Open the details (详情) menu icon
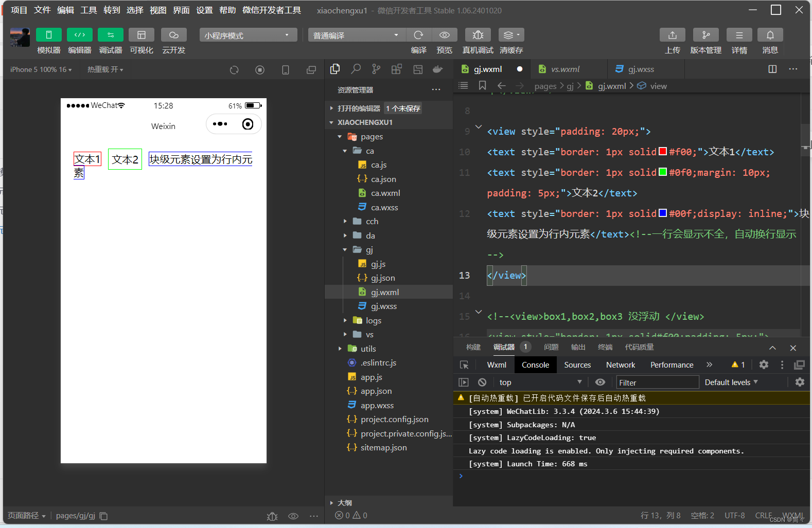The height and width of the screenshot is (528, 812). 739,35
